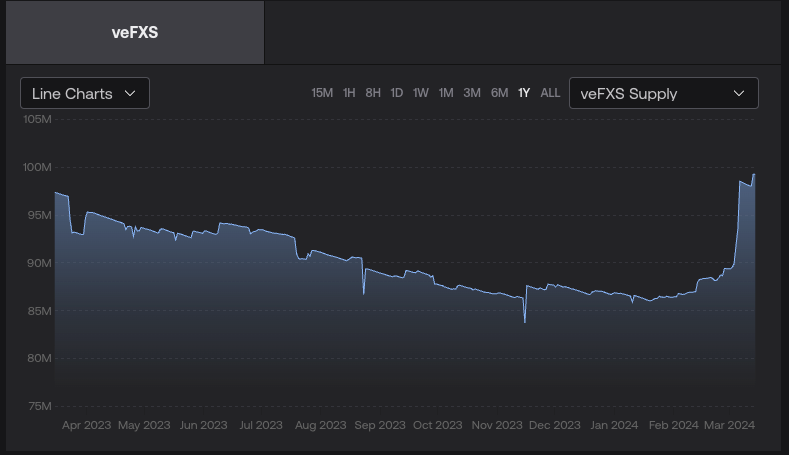Click the 105M y-axis label
The image size is (789, 455).
click(x=37, y=119)
